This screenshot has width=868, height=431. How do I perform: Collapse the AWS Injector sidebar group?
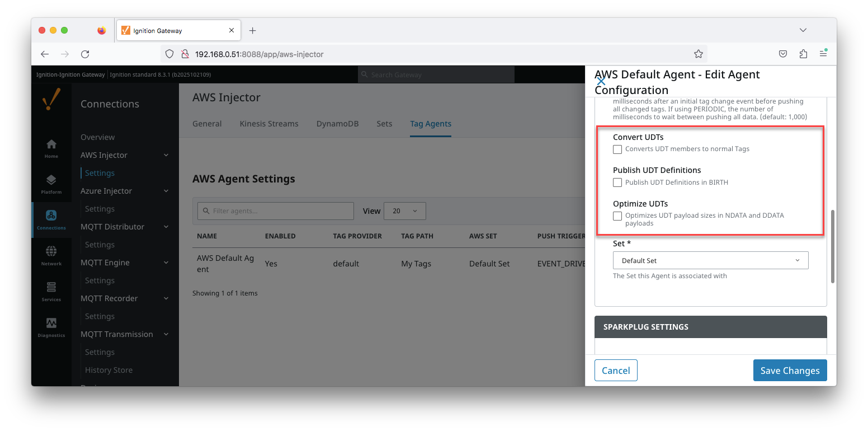(166, 155)
